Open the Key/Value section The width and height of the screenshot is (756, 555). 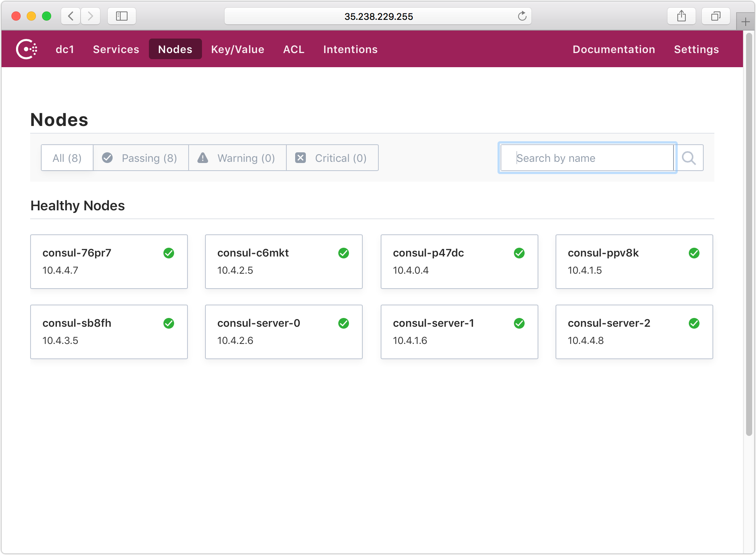237,49
